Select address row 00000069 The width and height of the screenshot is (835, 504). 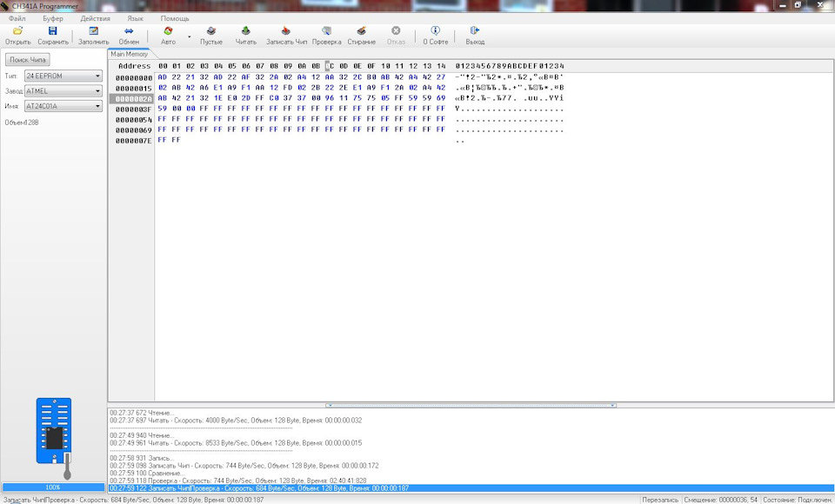133,129
